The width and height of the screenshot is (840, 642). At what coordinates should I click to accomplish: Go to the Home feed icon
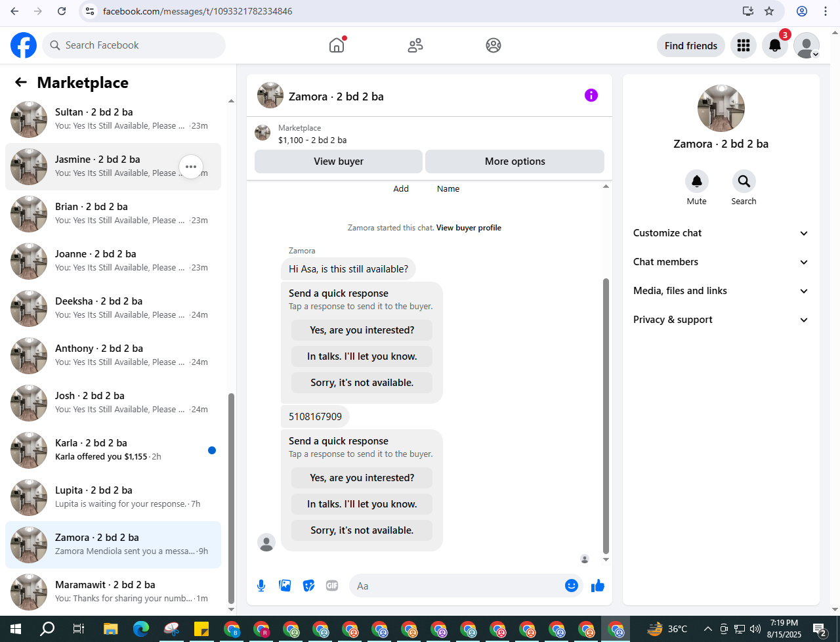[x=337, y=45]
